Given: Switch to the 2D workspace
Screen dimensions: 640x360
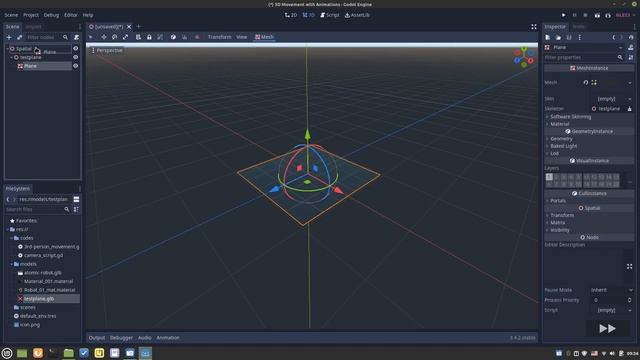Looking at the screenshot, I should (291, 15).
